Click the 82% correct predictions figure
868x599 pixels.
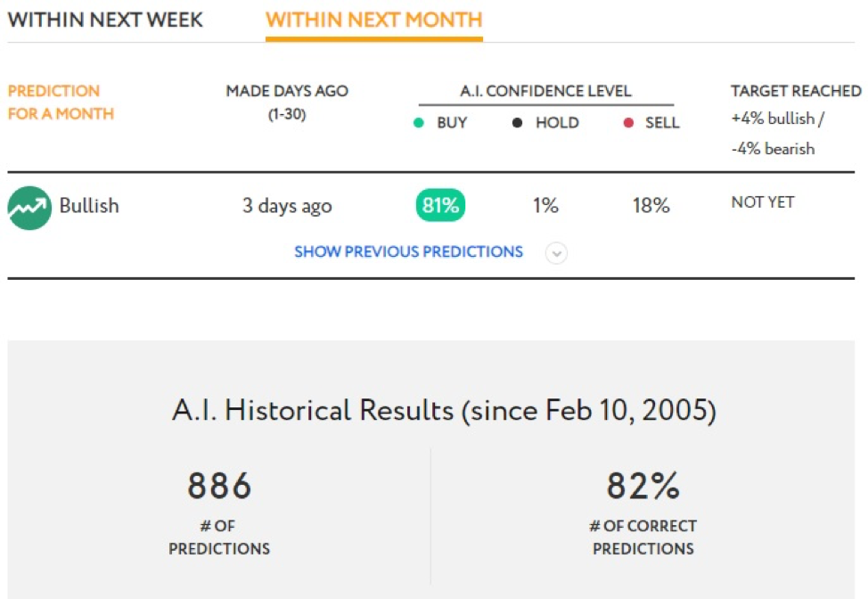(643, 486)
